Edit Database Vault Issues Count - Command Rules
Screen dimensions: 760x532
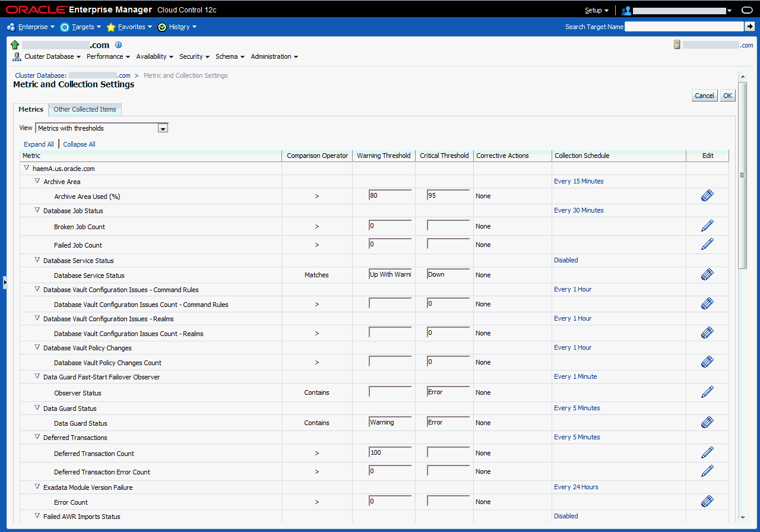(x=707, y=304)
